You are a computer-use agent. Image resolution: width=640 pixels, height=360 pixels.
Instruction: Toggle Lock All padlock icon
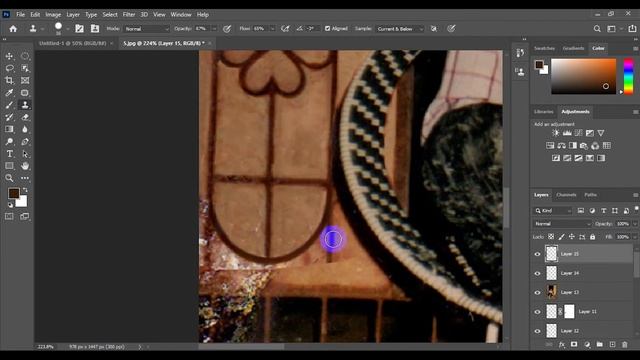click(593, 237)
